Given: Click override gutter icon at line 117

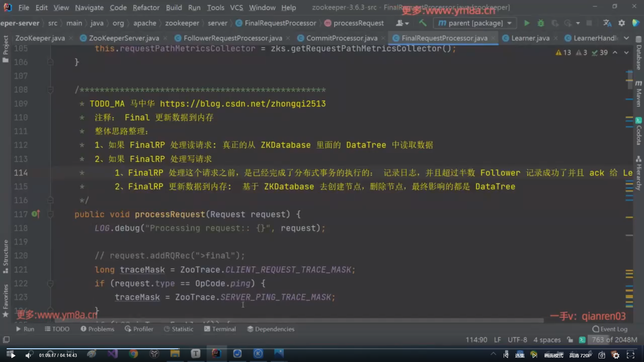Looking at the screenshot, I should click(x=36, y=214).
